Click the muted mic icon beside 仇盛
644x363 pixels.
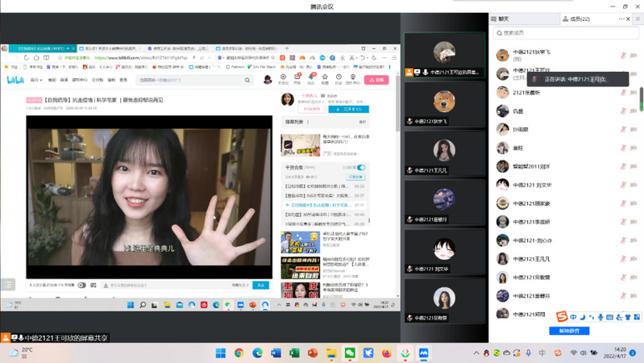click(x=622, y=111)
